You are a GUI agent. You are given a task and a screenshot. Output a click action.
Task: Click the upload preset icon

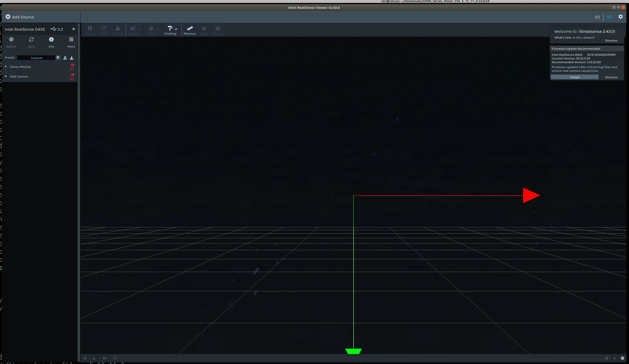coord(65,58)
